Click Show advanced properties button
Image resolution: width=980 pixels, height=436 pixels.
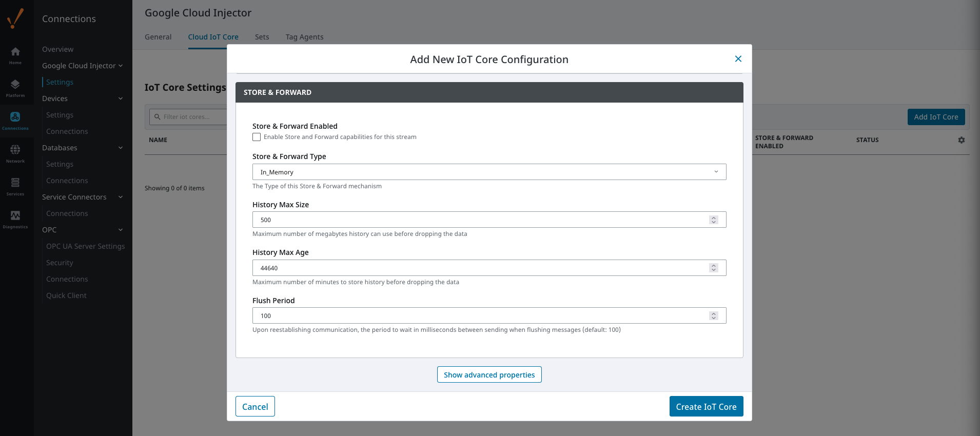pos(489,374)
